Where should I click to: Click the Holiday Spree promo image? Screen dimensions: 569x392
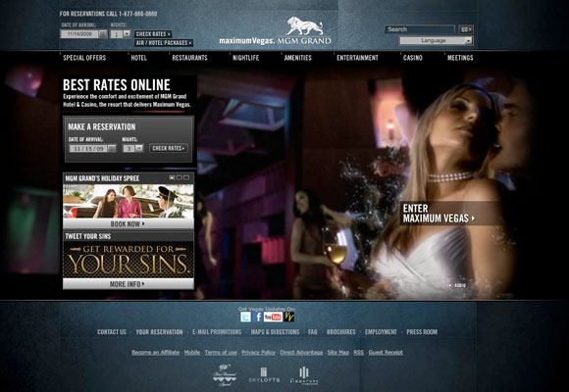coord(129,201)
